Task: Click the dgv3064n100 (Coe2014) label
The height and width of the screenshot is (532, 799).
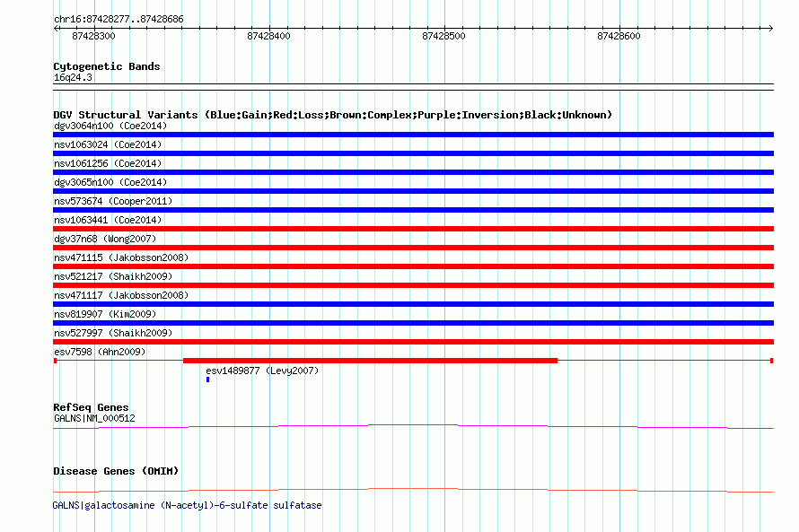Action: pos(110,126)
